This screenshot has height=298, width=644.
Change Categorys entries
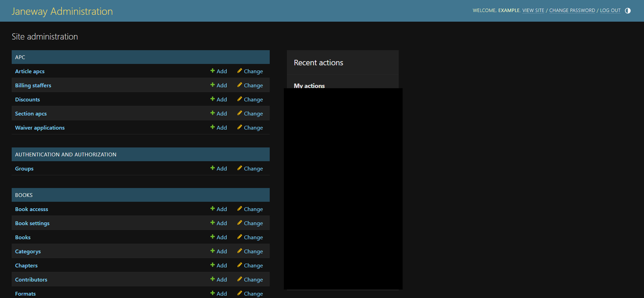[250, 251]
